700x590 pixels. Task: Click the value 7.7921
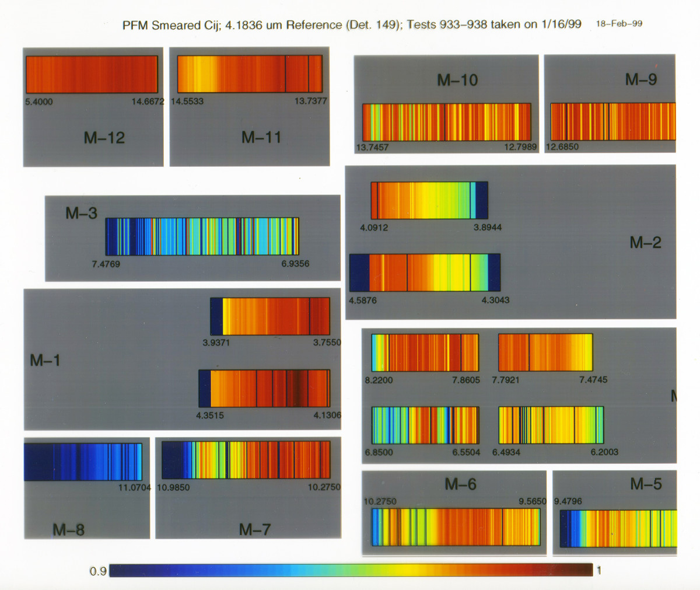(506, 380)
